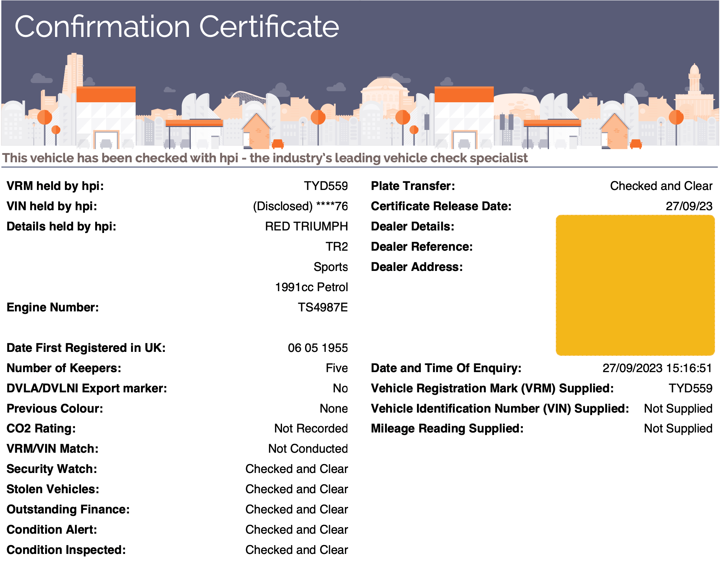Click the TR2 model text
Screen dimensions: 721x588
click(337, 246)
